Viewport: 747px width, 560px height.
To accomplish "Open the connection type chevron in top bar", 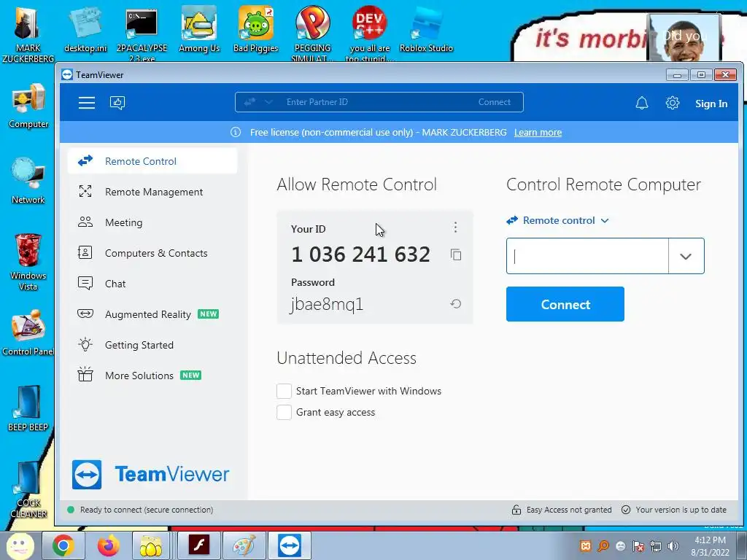I will point(268,102).
